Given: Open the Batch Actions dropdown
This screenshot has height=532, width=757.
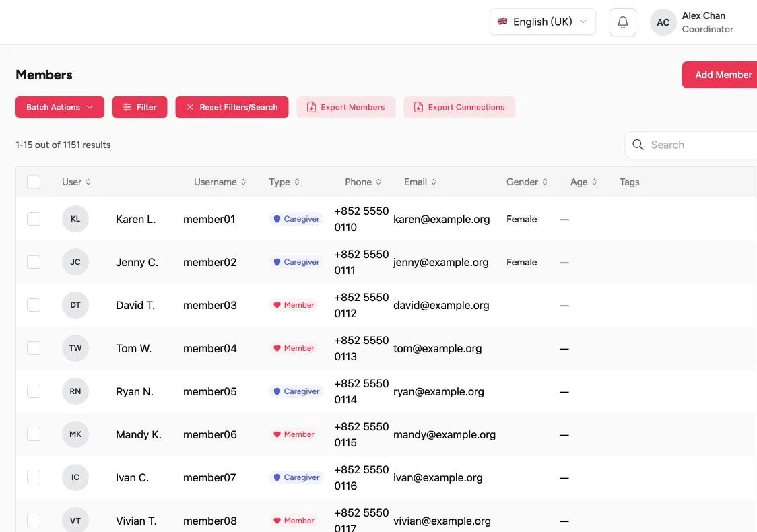Looking at the screenshot, I should click(60, 107).
